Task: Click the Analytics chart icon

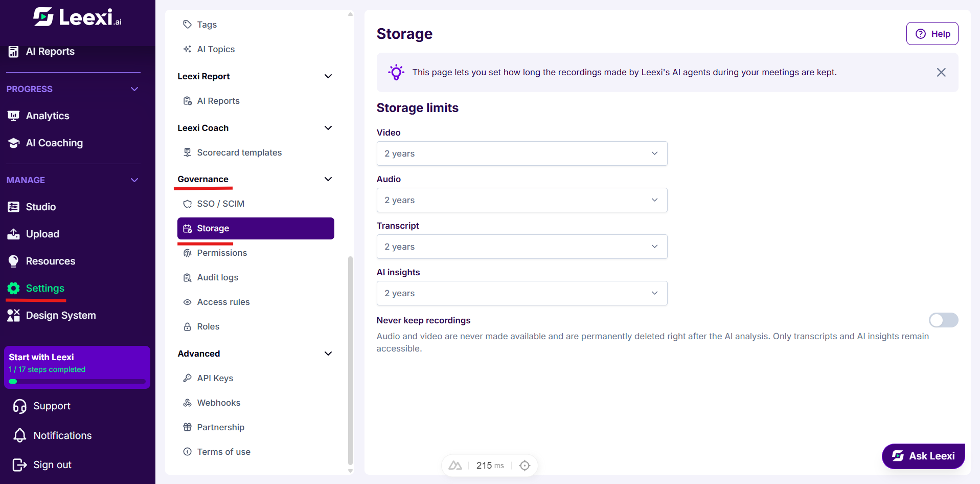Action: tap(14, 116)
